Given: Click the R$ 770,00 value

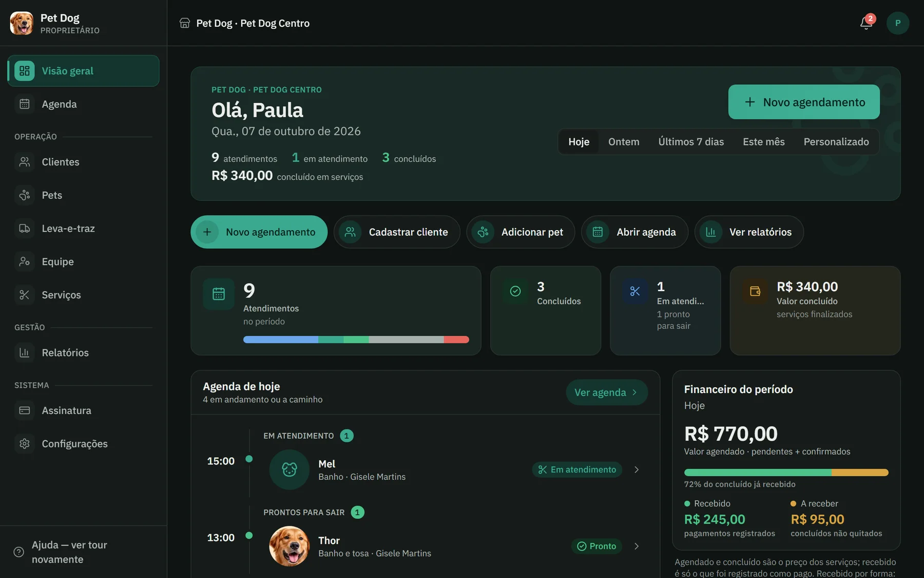Looking at the screenshot, I should [x=730, y=434].
